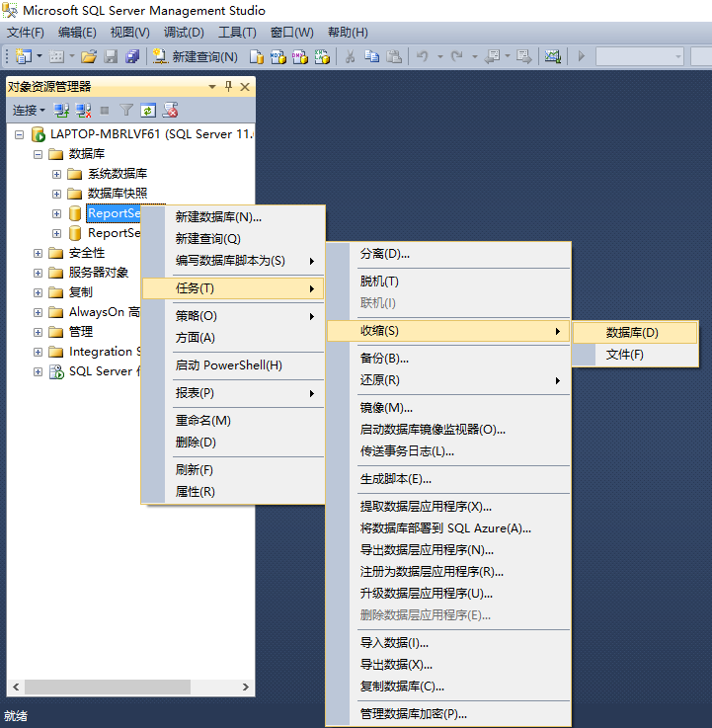Image resolution: width=712 pixels, height=728 pixels.
Task: Click the Undo arrow icon
Action: pos(422,56)
